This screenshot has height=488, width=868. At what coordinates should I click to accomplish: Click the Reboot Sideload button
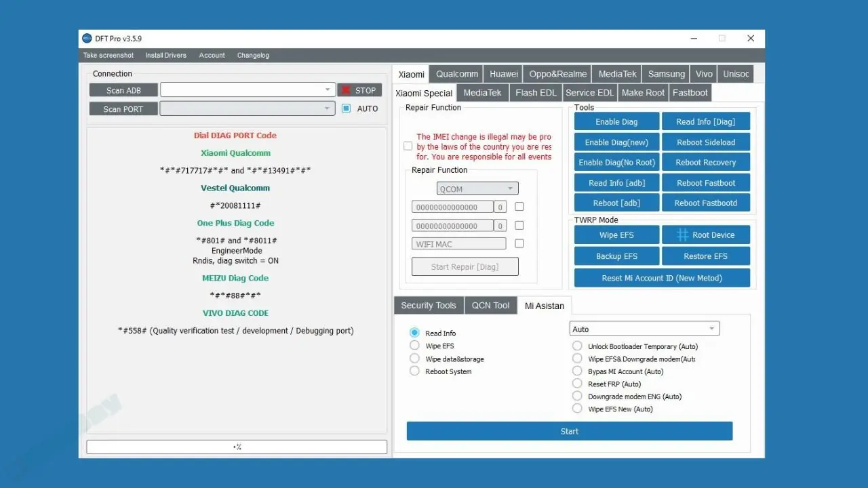click(x=706, y=142)
